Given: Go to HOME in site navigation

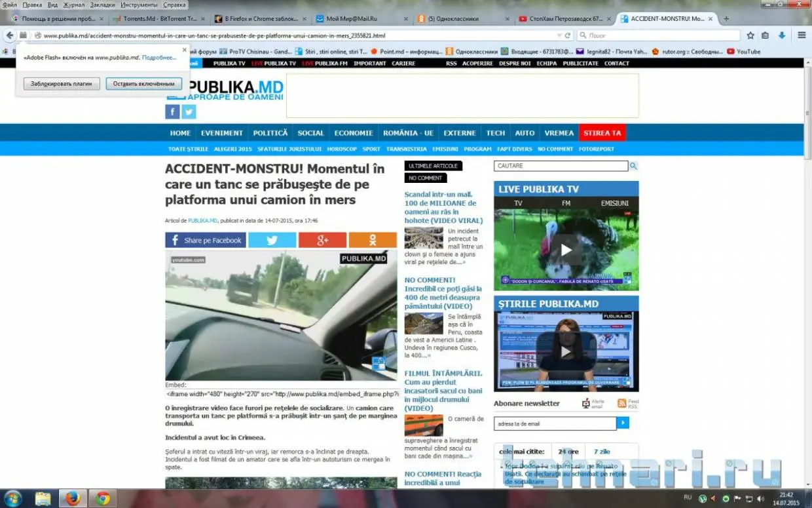Looking at the screenshot, I should (180, 132).
